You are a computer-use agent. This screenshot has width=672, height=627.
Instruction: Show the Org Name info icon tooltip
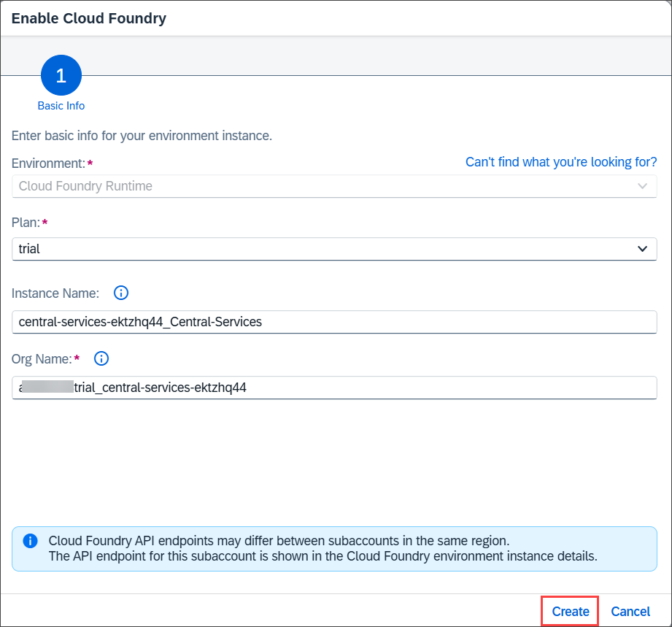click(101, 358)
